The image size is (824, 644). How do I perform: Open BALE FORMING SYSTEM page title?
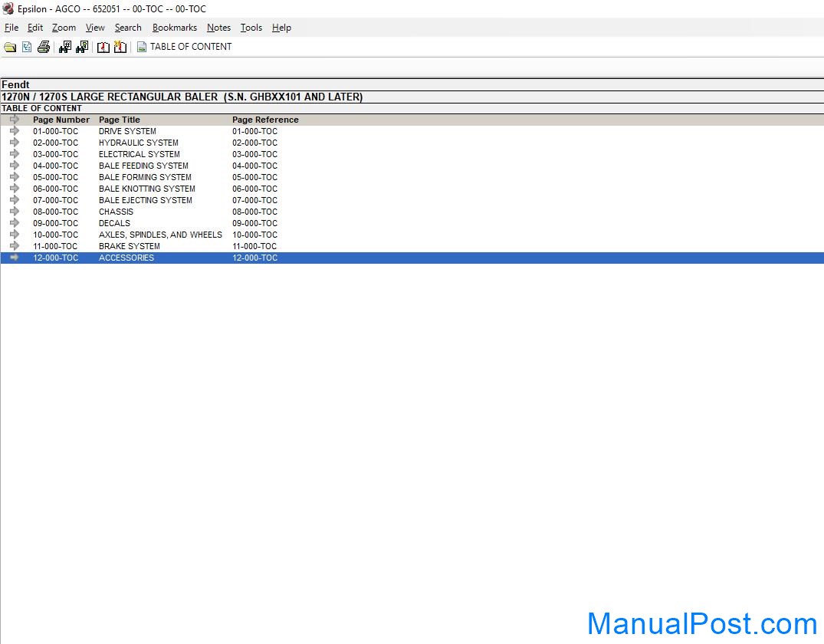(x=145, y=177)
